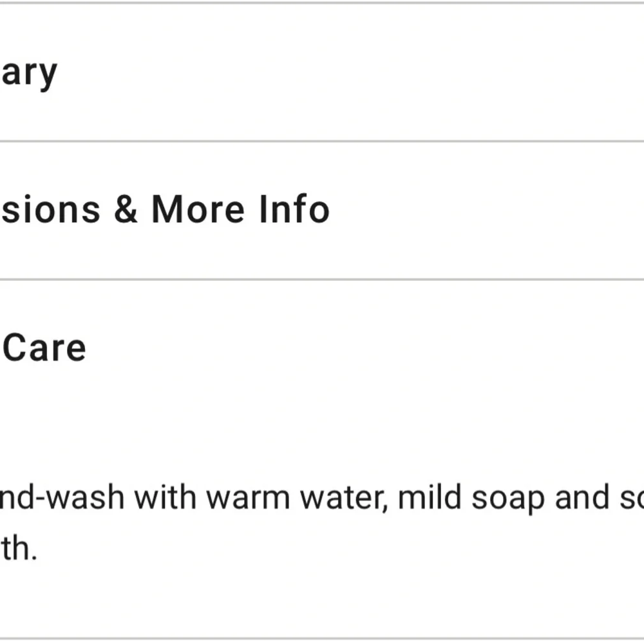The image size is (644, 644).
Task: Click the word "sions" in the second heading
Action: (51, 211)
